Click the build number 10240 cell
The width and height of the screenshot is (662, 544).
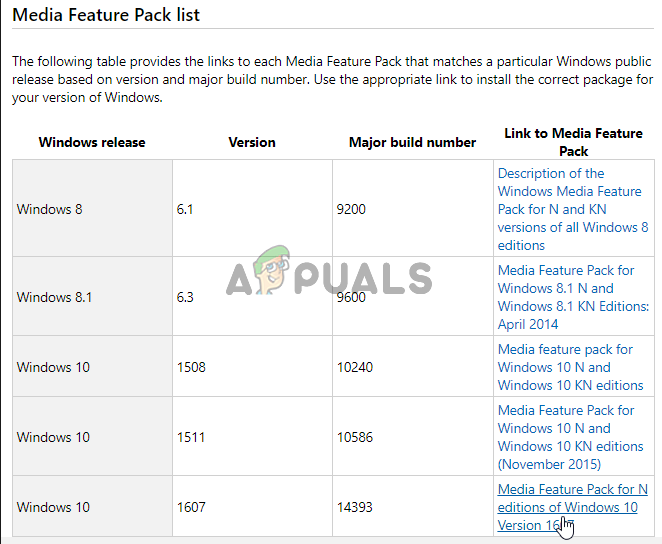[359, 367]
